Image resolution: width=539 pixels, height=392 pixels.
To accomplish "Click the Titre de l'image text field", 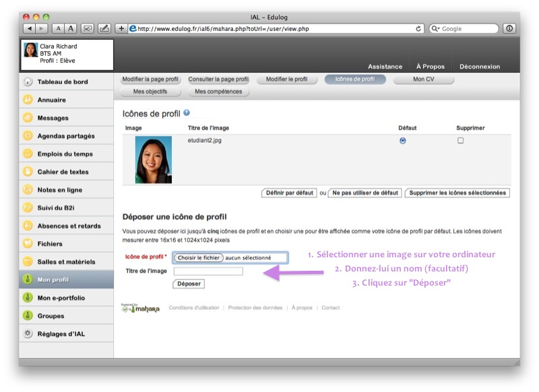I will click(x=208, y=271).
